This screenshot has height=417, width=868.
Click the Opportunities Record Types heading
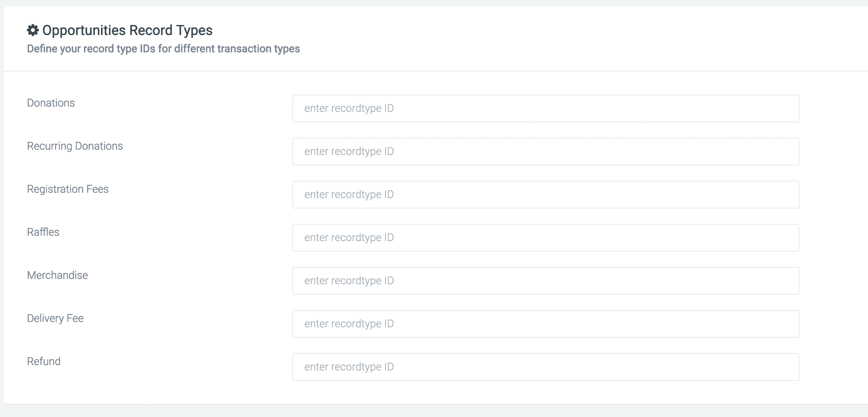click(x=127, y=30)
